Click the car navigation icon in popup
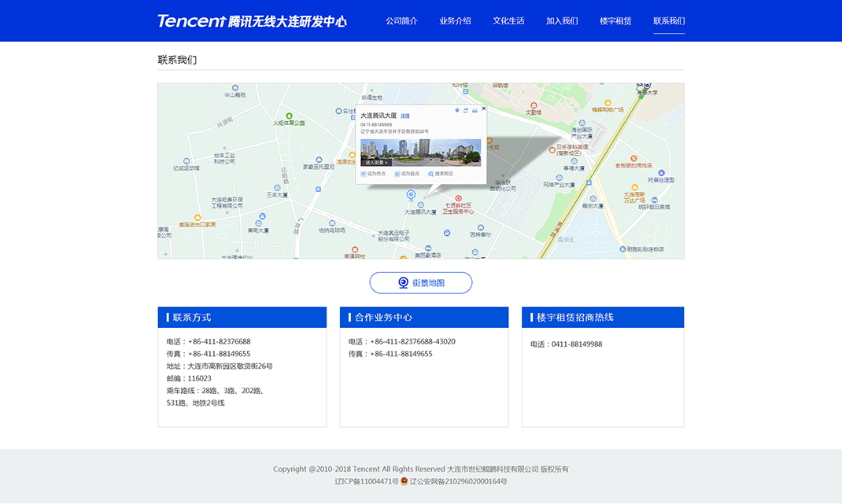This screenshot has width=842, height=504. coord(475,110)
